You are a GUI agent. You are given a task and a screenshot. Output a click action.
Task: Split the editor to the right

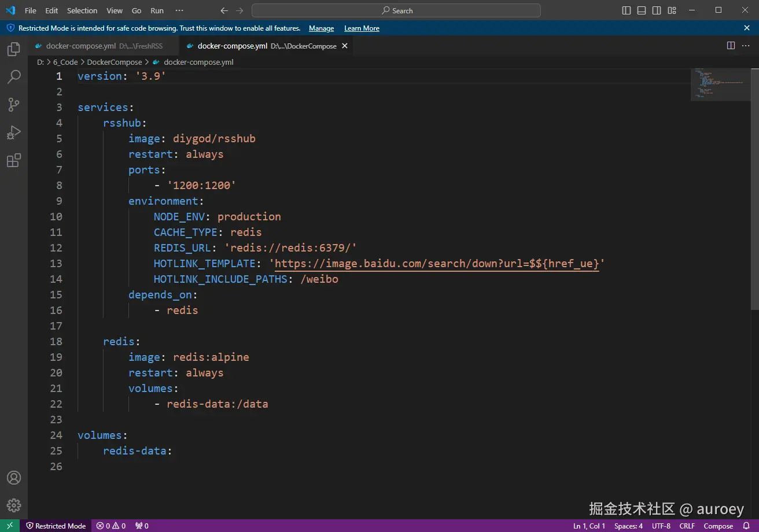[731, 46]
